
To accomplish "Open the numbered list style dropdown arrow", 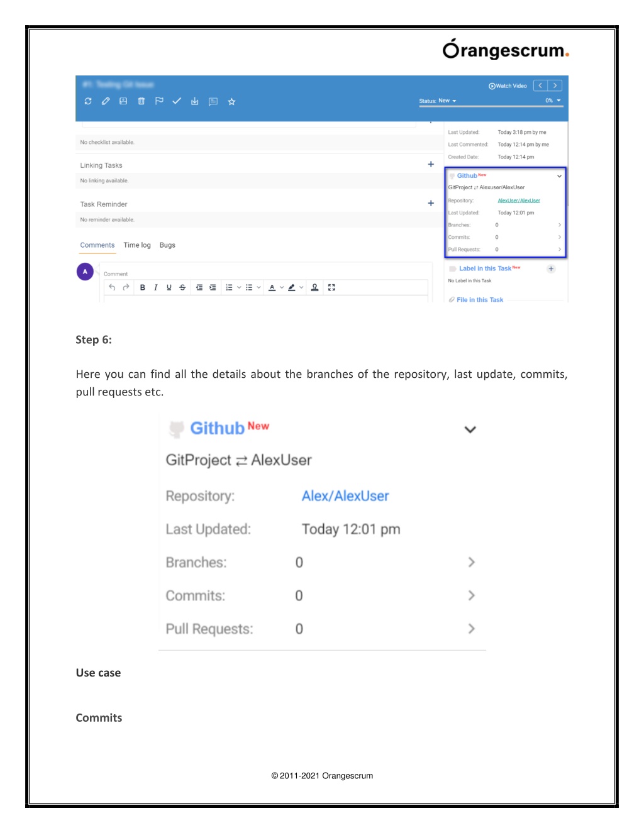I will pos(239,287).
